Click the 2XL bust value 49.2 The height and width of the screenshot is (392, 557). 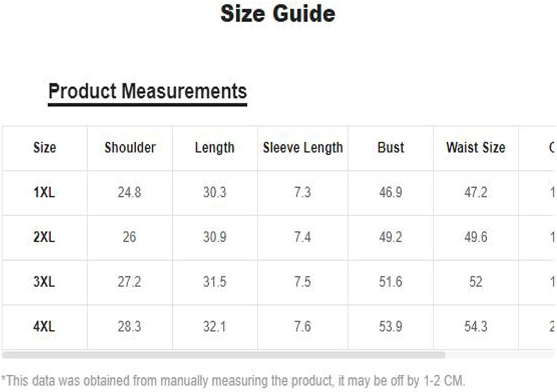coord(391,237)
